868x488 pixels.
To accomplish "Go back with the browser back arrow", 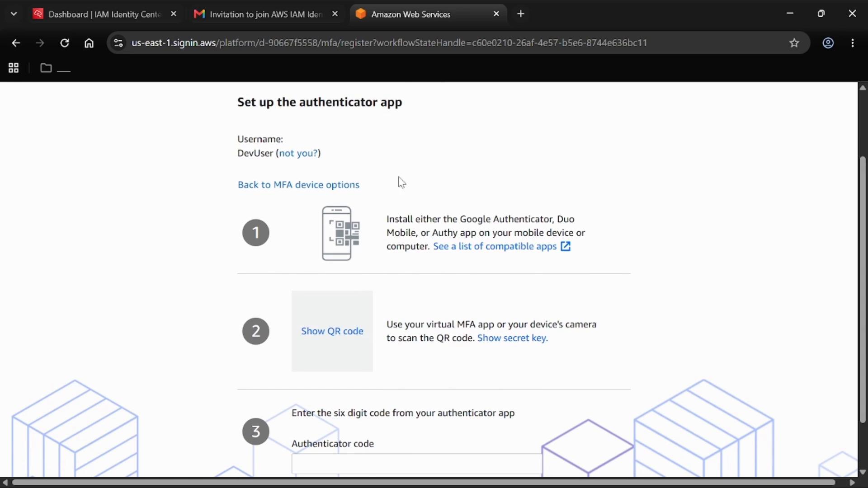I will 16,43.
